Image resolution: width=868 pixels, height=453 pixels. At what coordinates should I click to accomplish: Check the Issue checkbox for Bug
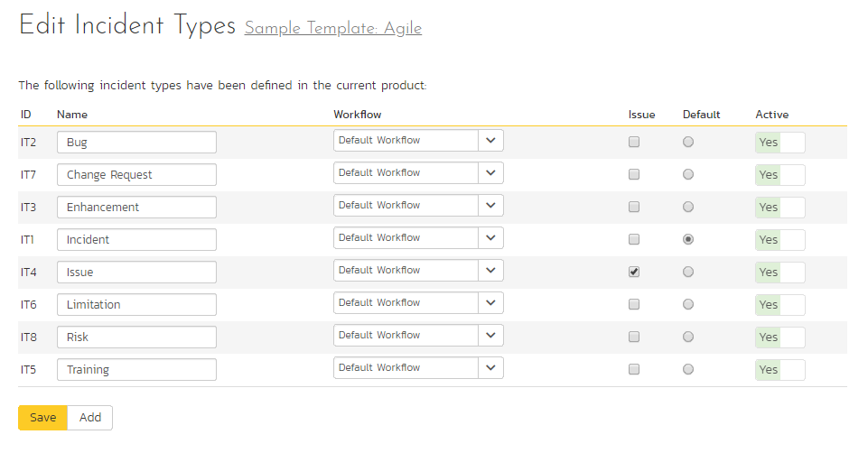click(x=634, y=142)
